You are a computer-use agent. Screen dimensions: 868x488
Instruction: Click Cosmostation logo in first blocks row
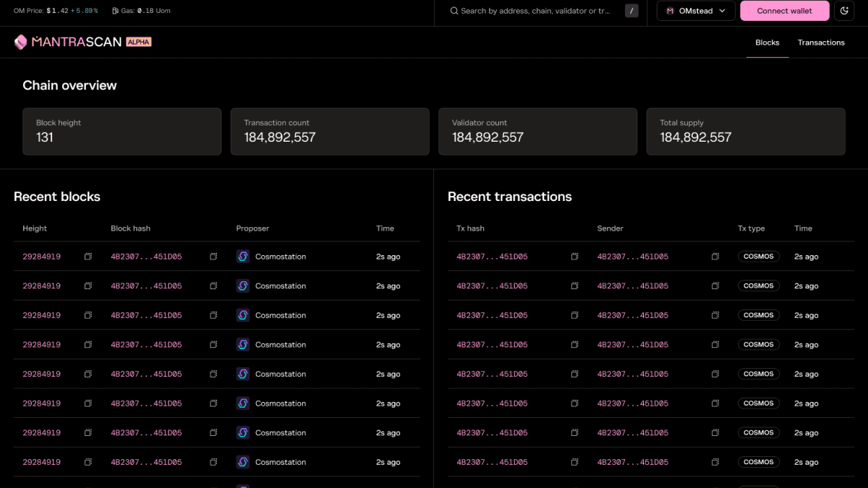point(243,257)
